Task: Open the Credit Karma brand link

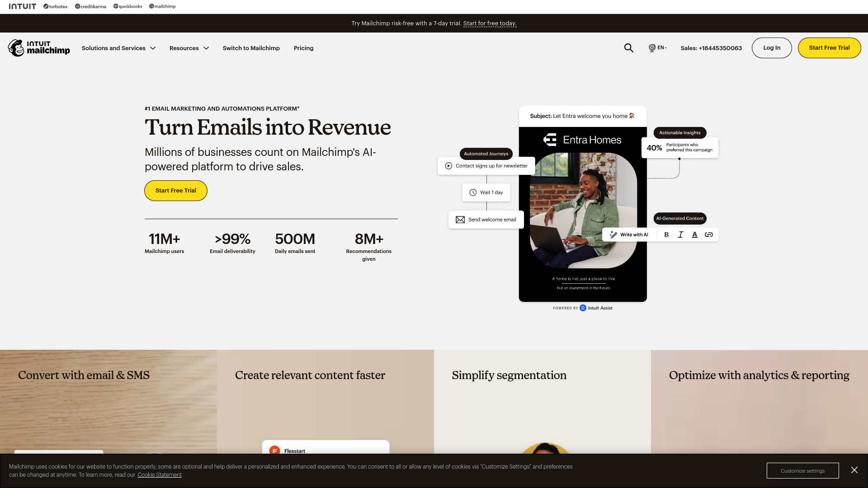Action: click(x=90, y=6)
